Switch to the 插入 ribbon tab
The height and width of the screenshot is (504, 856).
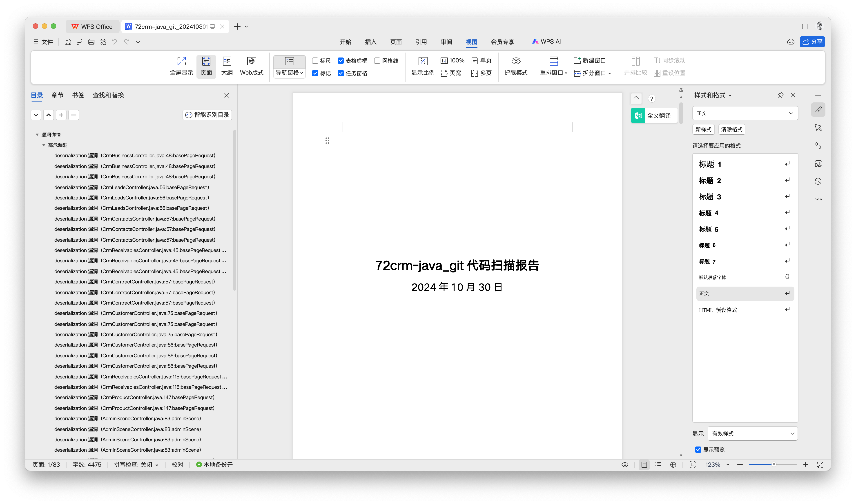[x=370, y=42]
